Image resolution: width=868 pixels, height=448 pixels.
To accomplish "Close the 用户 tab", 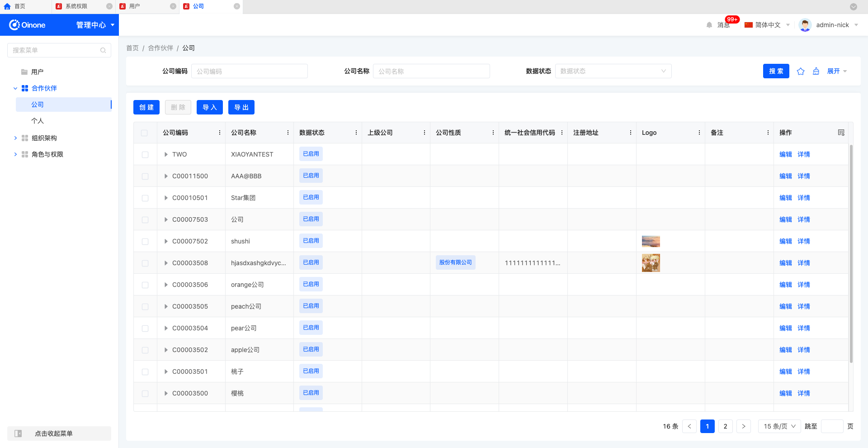I will click(173, 6).
